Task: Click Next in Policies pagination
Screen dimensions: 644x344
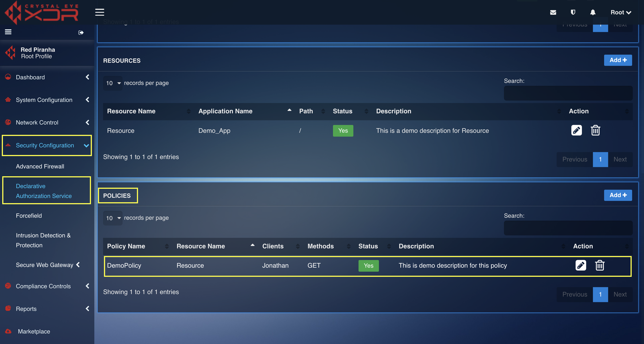Action: [x=620, y=294]
